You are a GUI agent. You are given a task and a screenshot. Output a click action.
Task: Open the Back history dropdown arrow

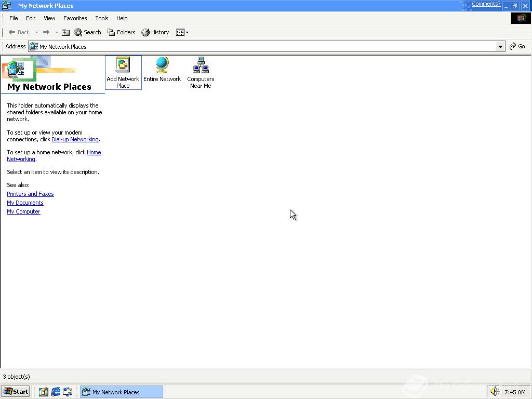(37, 33)
